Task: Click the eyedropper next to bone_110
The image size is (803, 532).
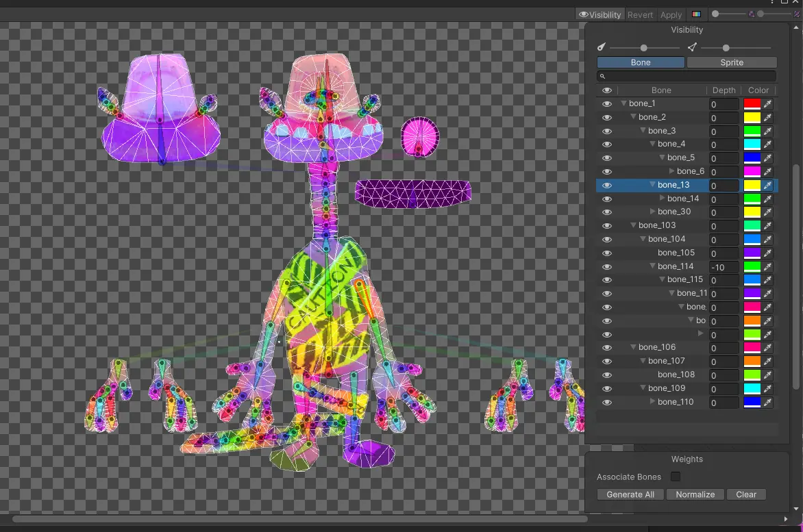Action: 767,403
